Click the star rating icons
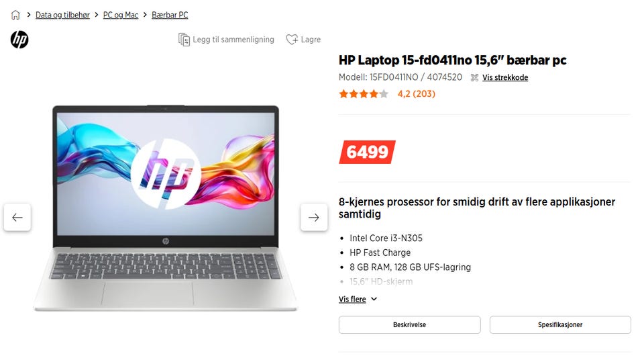Viewport: 644px width, 360px height. pyautogui.click(x=364, y=94)
